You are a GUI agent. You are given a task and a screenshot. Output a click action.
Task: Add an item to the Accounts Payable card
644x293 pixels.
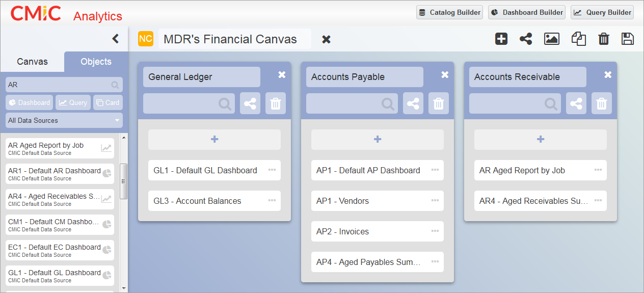click(378, 139)
